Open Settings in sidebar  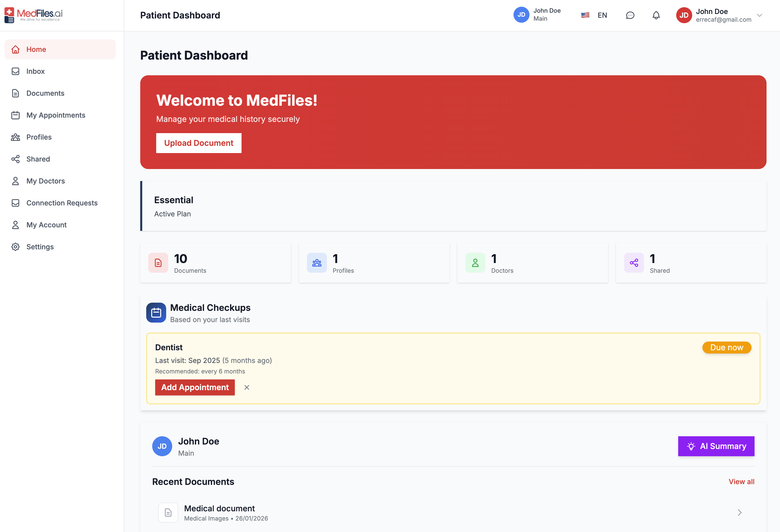coord(60,247)
